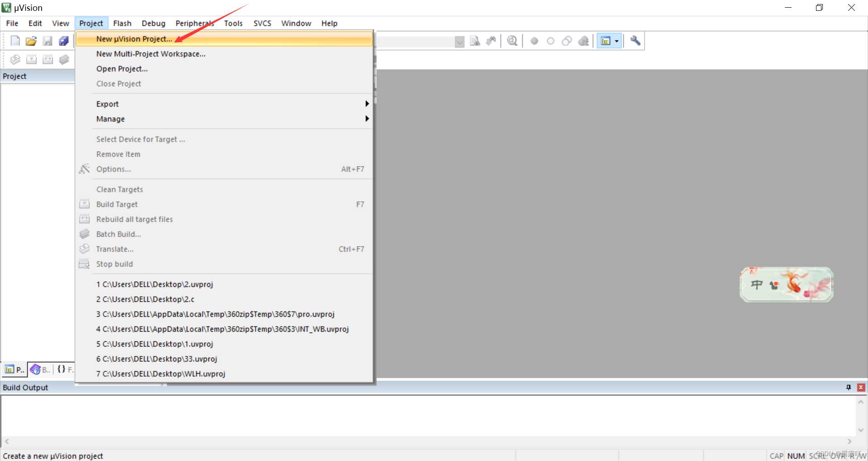This screenshot has width=868, height=461.
Task: Switch to the Books tab at panel bottom
Action: pyautogui.click(x=40, y=370)
